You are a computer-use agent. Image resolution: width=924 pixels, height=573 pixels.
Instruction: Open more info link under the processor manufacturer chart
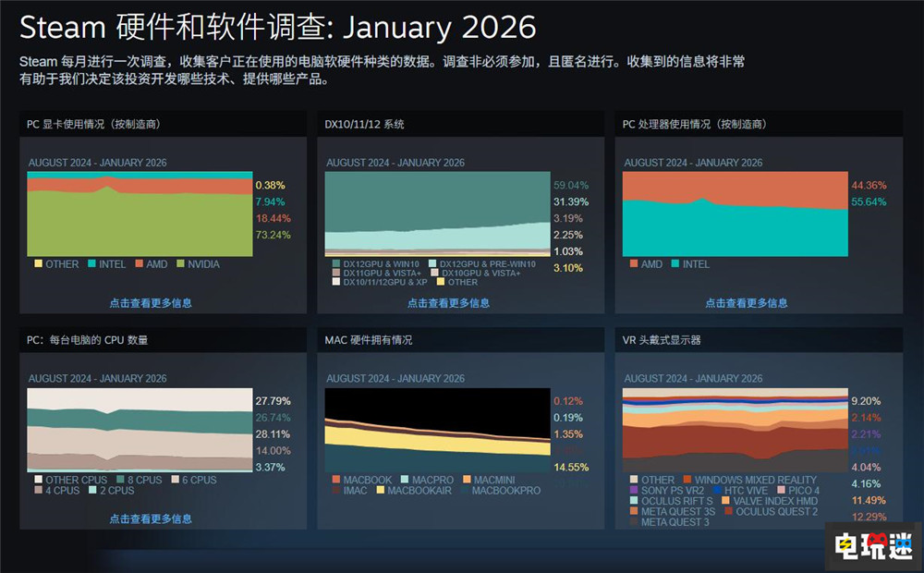746,303
